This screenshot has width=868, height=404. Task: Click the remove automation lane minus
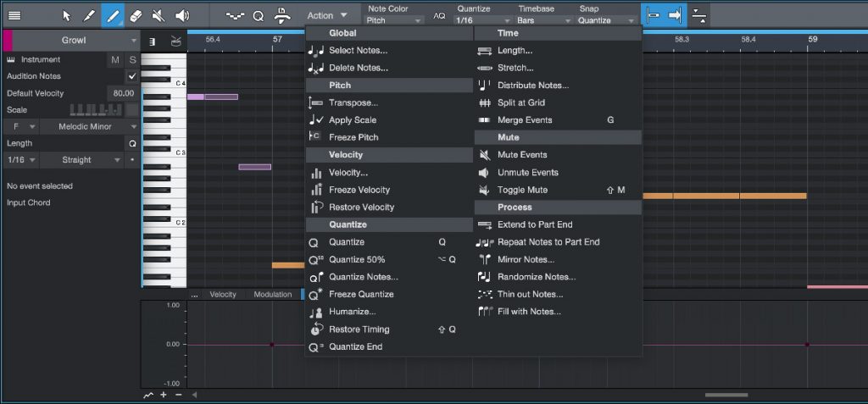coord(178,395)
